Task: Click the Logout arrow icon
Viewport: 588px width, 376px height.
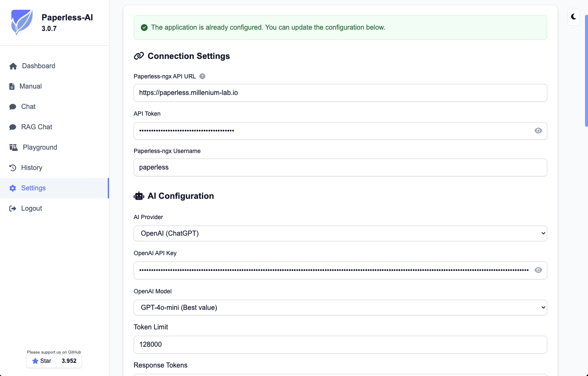Action: [x=13, y=209]
